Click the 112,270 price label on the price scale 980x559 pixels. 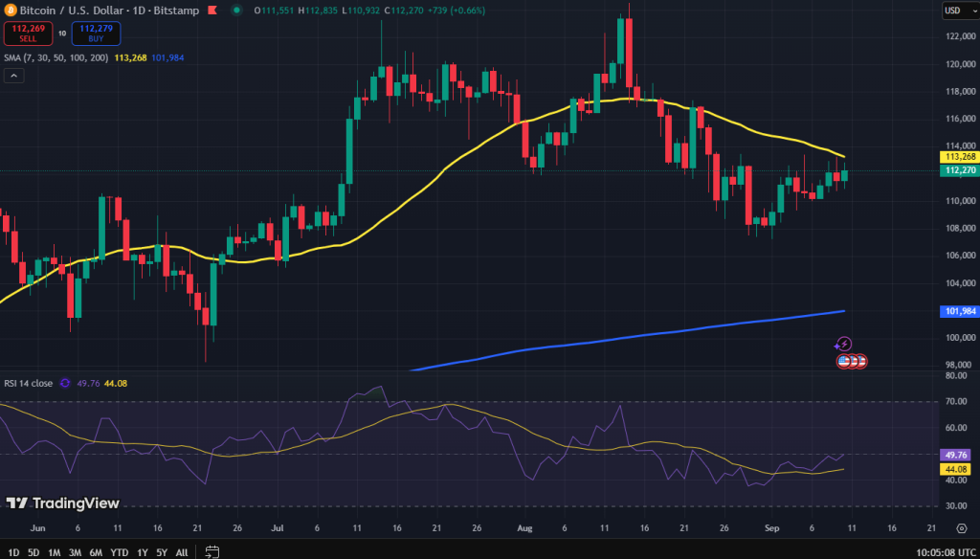point(958,170)
